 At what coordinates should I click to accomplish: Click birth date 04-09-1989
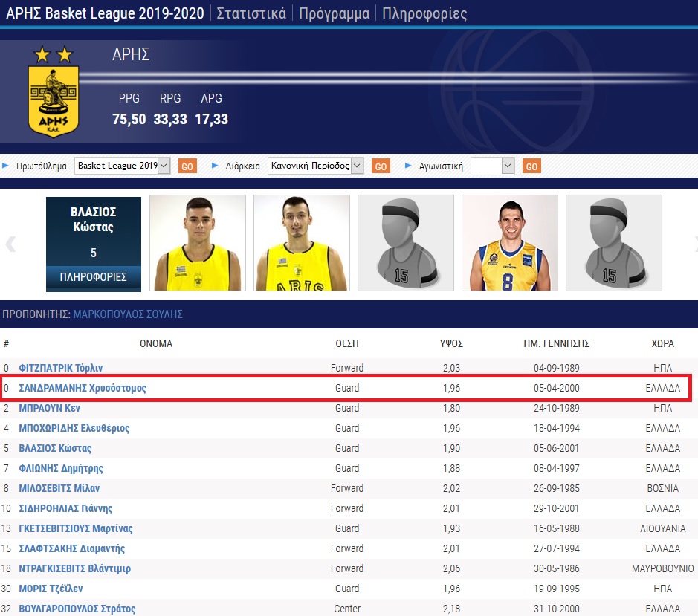click(x=557, y=368)
